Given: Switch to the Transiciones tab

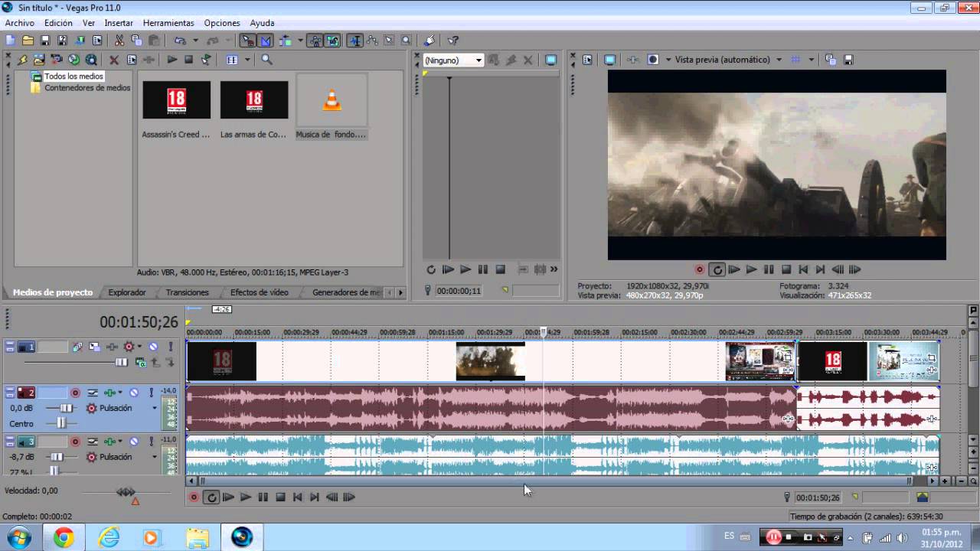Looking at the screenshot, I should coord(188,292).
